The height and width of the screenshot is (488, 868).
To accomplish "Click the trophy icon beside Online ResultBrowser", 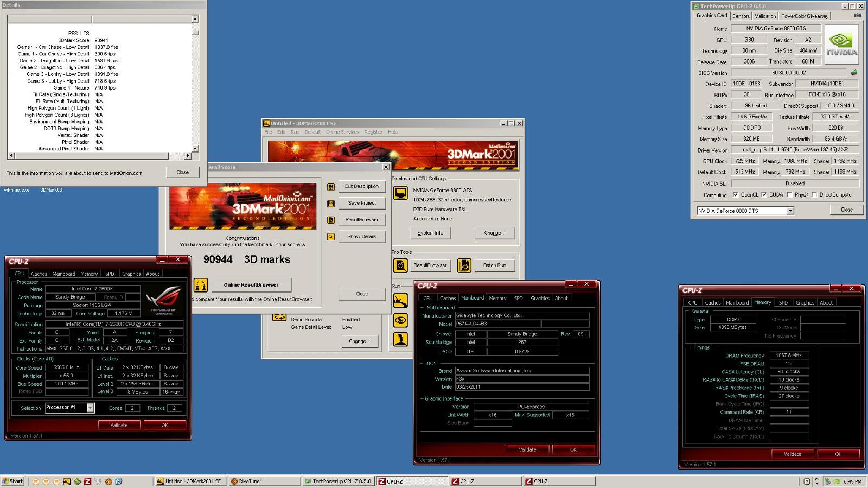I will tap(201, 284).
